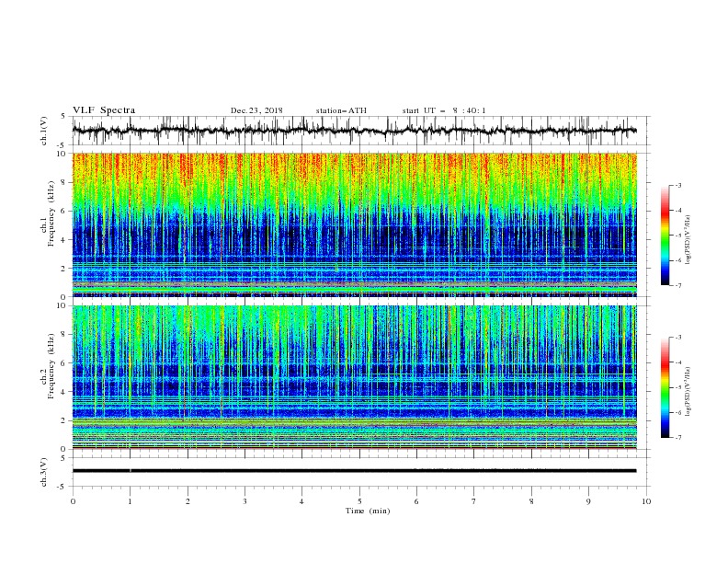Image resolution: width=728 pixels, height=563 pixels.
Task: Click the "VLF Spectra" title text
Action: click(104, 110)
